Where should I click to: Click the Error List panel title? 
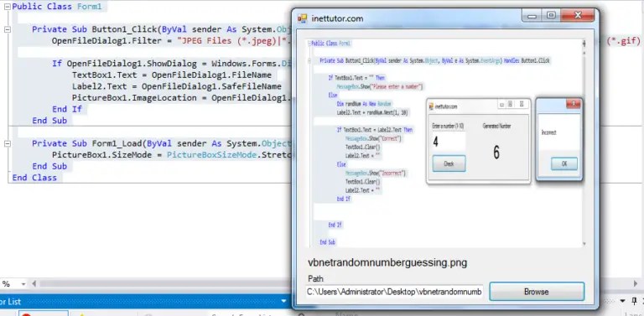click(10, 302)
